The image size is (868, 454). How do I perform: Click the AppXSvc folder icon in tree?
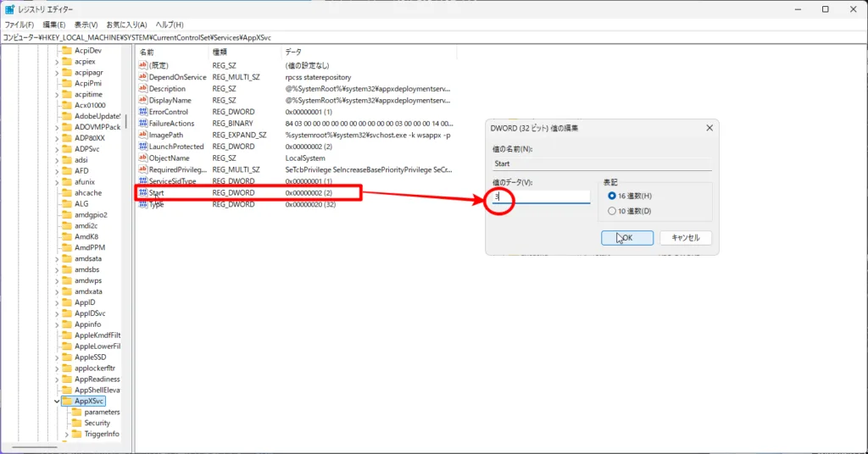(68, 401)
